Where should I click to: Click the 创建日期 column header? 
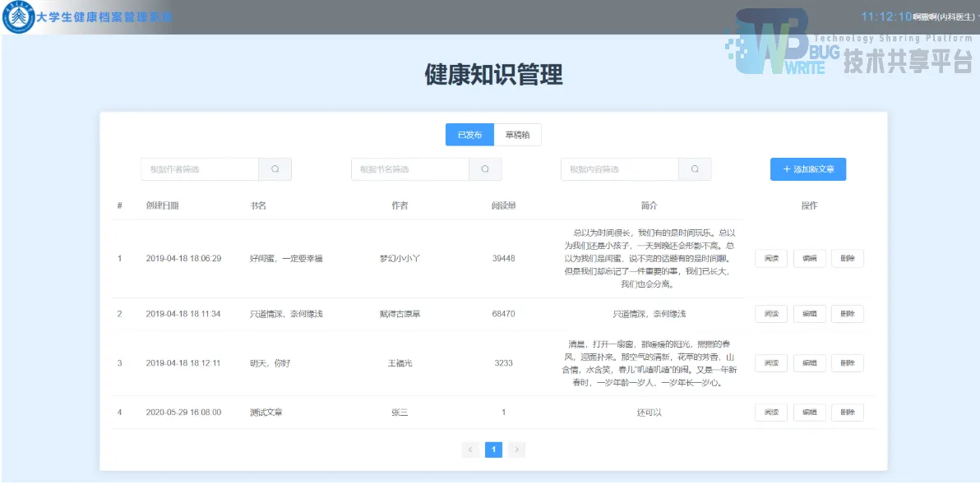coord(163,206)
